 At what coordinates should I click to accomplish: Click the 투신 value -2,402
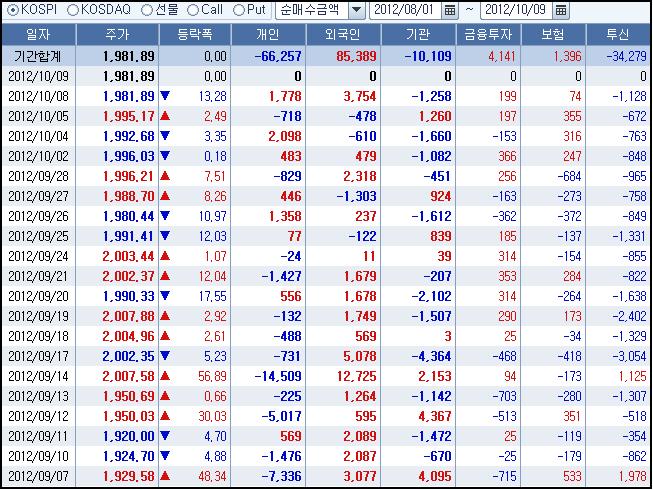[630, 316]
